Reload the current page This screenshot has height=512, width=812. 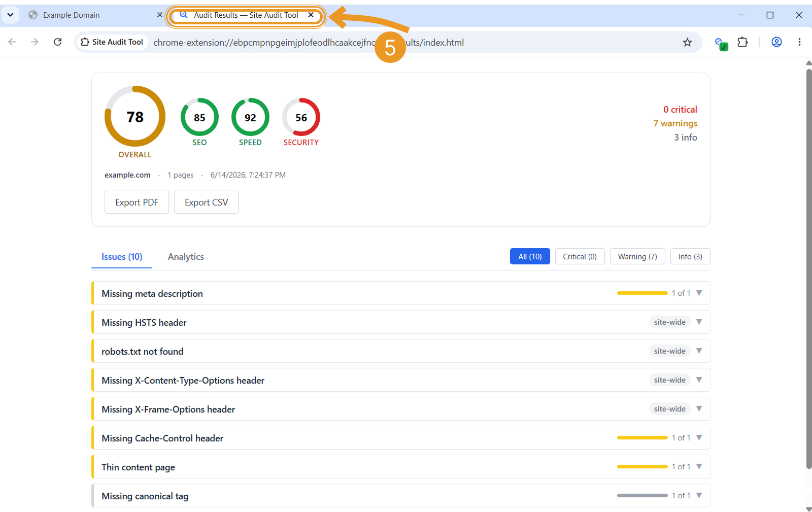(x=58, y=42)
